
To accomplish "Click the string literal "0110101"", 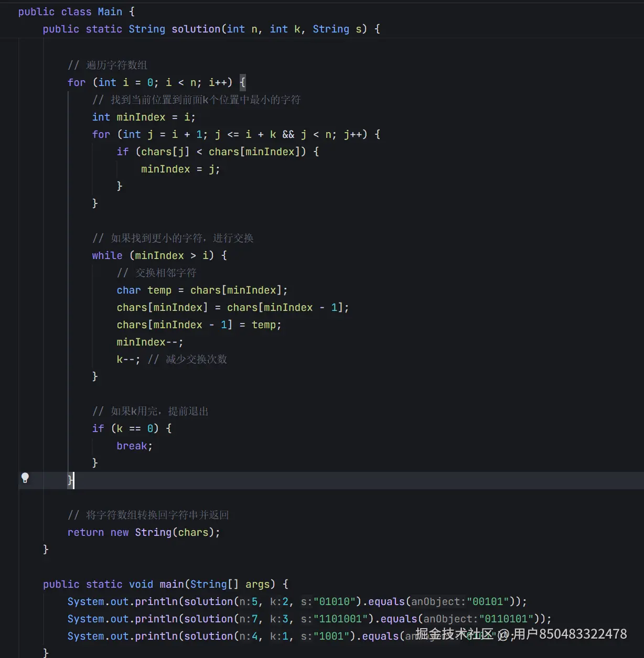I will [x=506, y=619].
